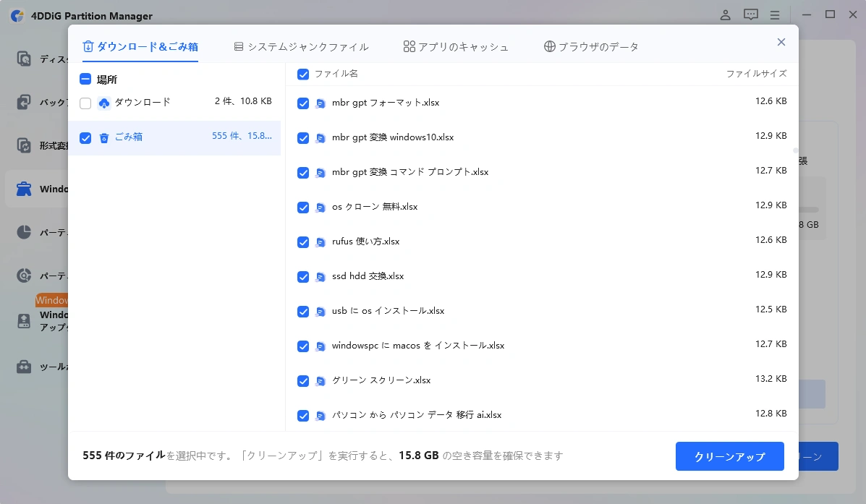The width and height of the screenshot is (866, 504).
Task: Uncheck ssd hdd 交換.xlsx checkbox
Action: pos(302,277)
